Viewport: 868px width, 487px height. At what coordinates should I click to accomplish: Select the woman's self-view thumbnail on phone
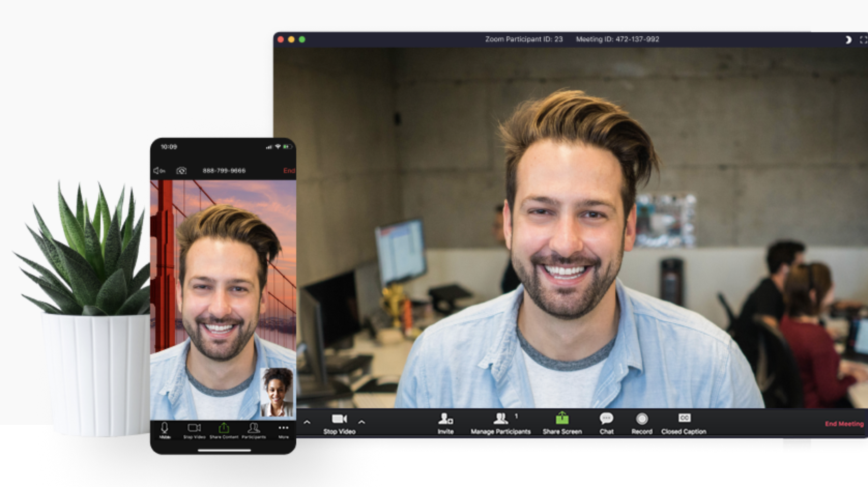[277, 392]
